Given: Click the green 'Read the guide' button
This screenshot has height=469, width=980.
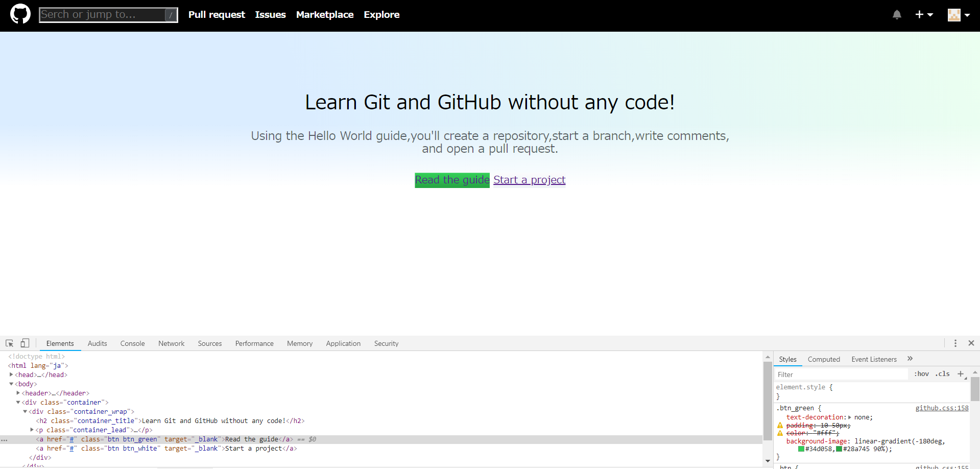Looking at the screenshot, I should [452, 180].
